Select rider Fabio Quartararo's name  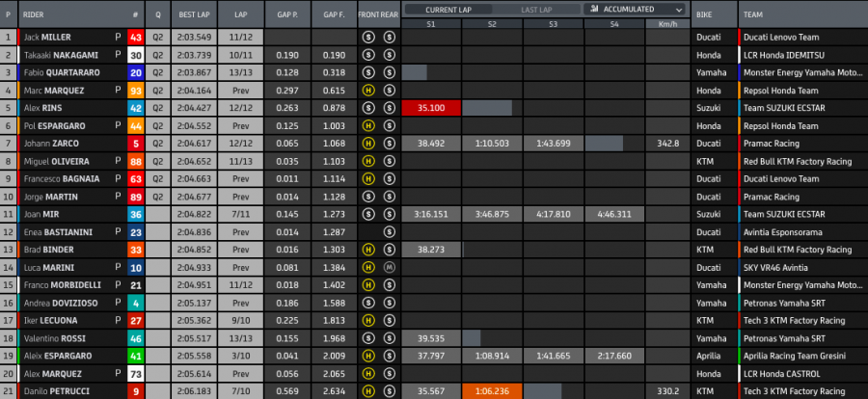point(63,72)
